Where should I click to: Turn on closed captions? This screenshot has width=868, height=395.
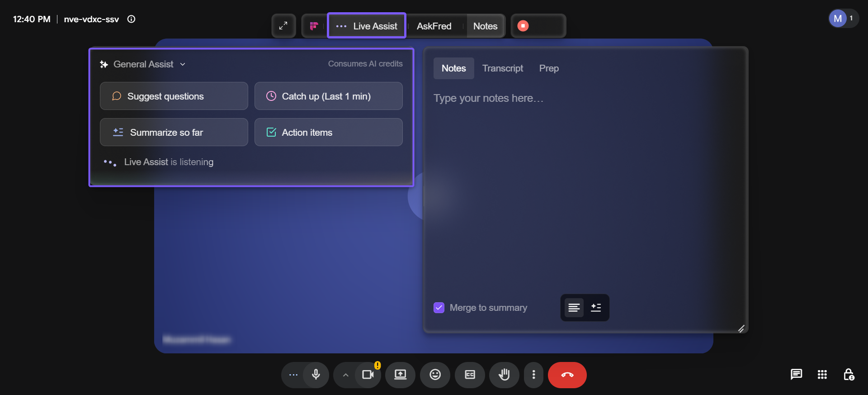point(470,375)
